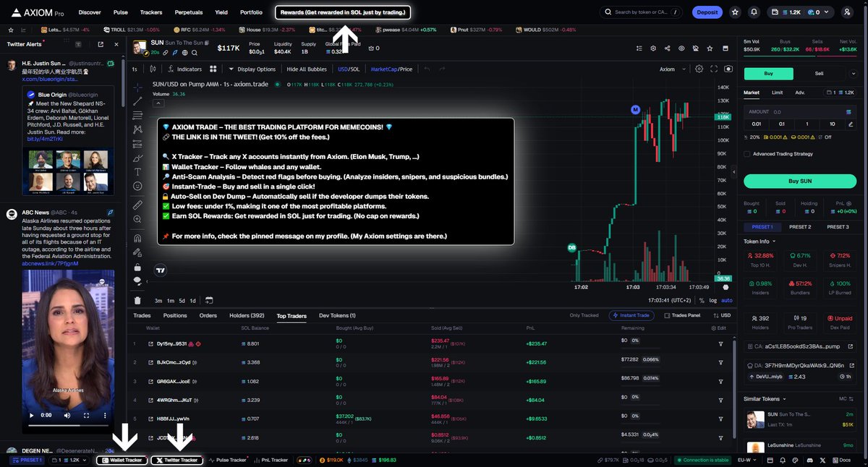Select the magnet mode tool
The height and width of the screenshot is (467, 868).
click(x=137, y=238)
